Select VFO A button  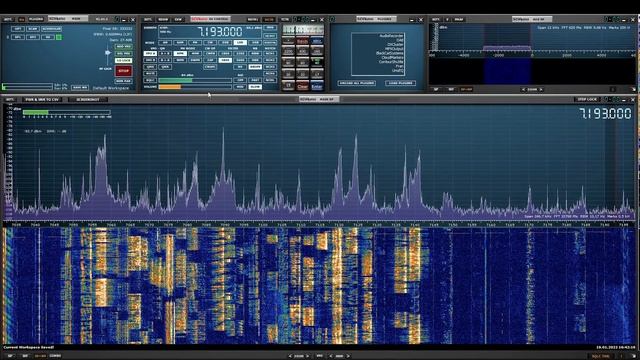click(150, 53)
